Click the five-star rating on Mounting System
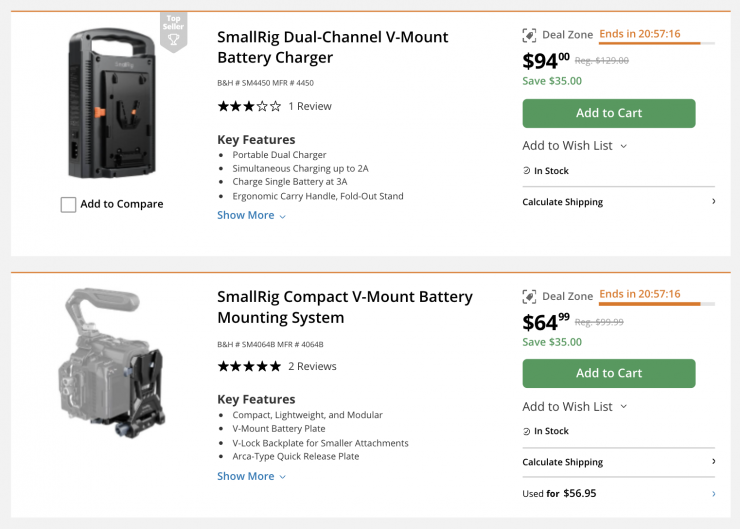The height and width of the screenshot is (529, 740). click(249, 366)
